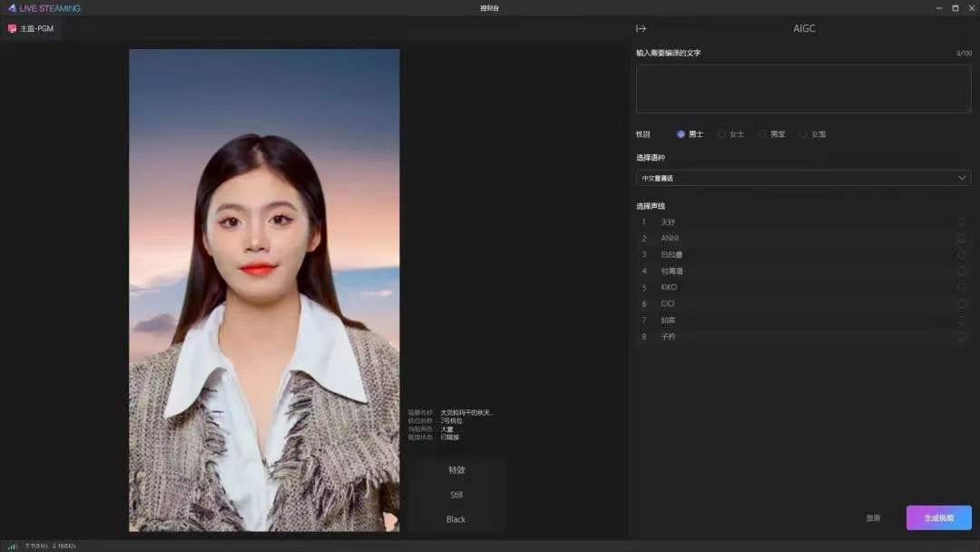Select the 女士 gender radio button

point(720,133)
